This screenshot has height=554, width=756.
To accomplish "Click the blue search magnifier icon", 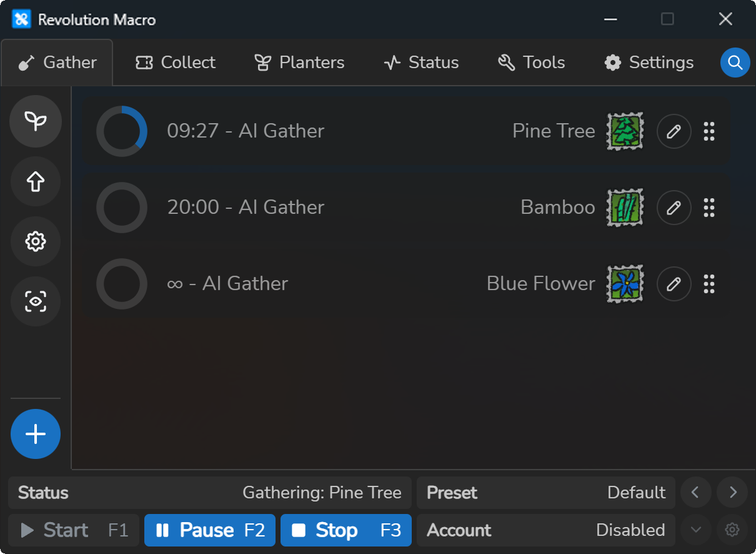I will point(735,63).
